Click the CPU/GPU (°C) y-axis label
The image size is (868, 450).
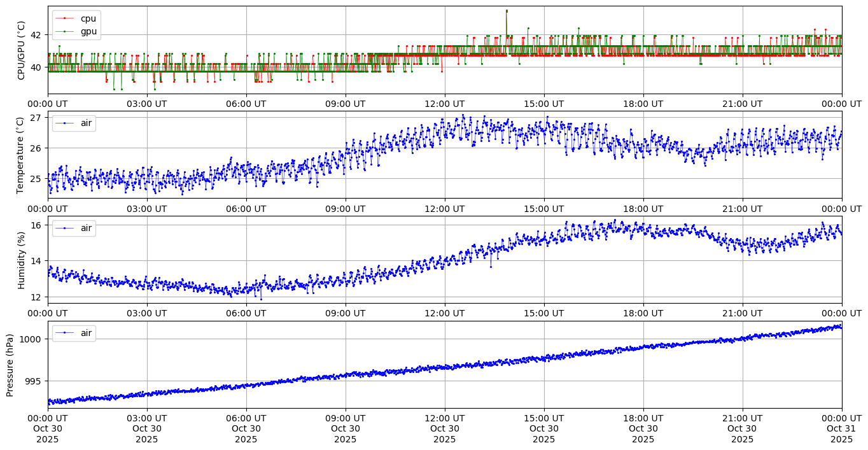(x=21, y=50)
